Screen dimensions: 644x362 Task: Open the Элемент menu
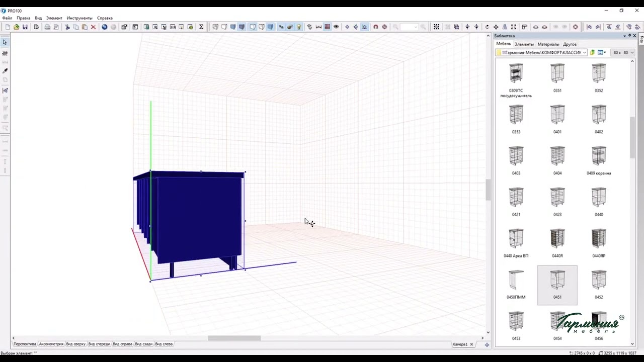tap(54, 18)
